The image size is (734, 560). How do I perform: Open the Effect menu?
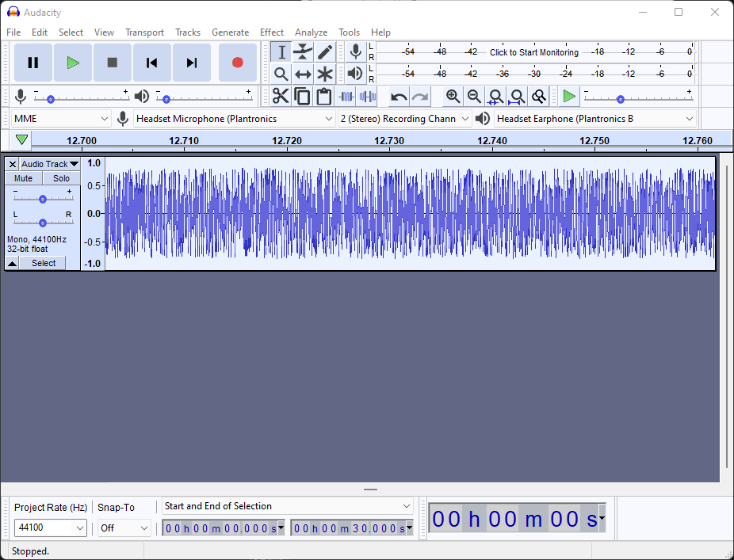click(271, 32)
